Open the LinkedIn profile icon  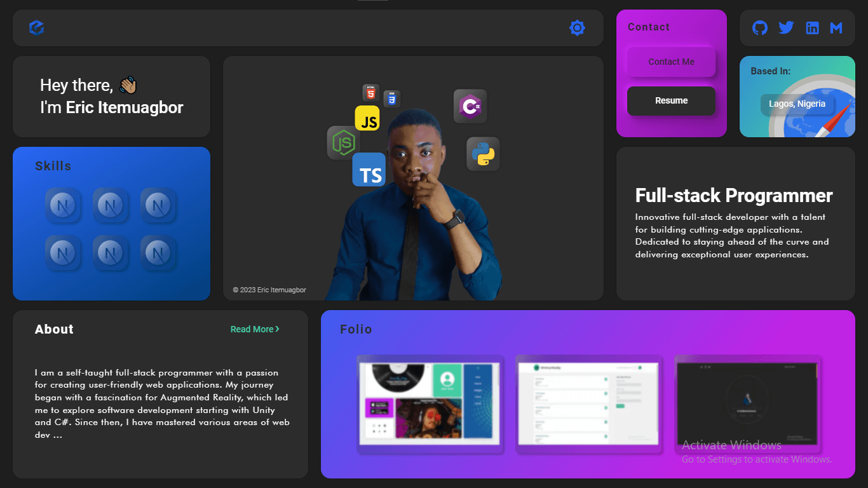[812, 28]
